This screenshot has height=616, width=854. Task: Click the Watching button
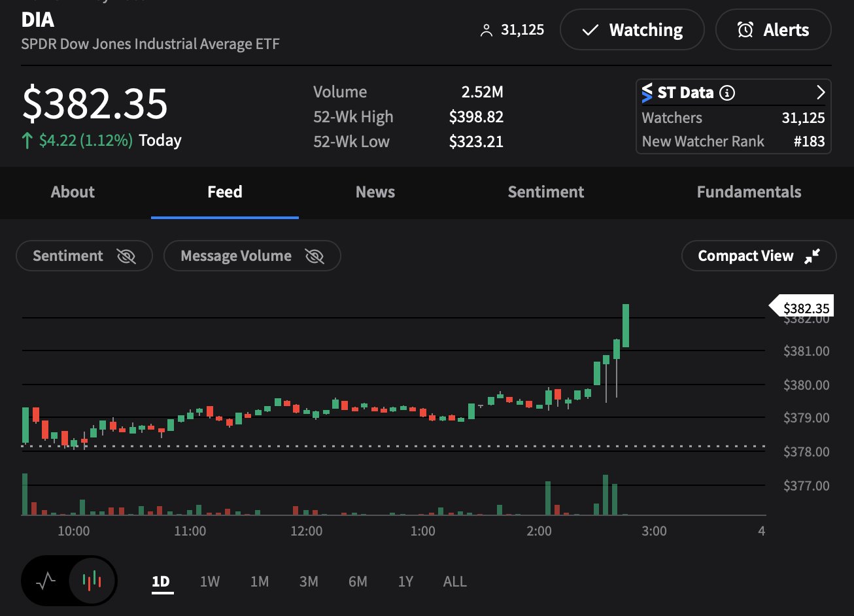(632, 29)
